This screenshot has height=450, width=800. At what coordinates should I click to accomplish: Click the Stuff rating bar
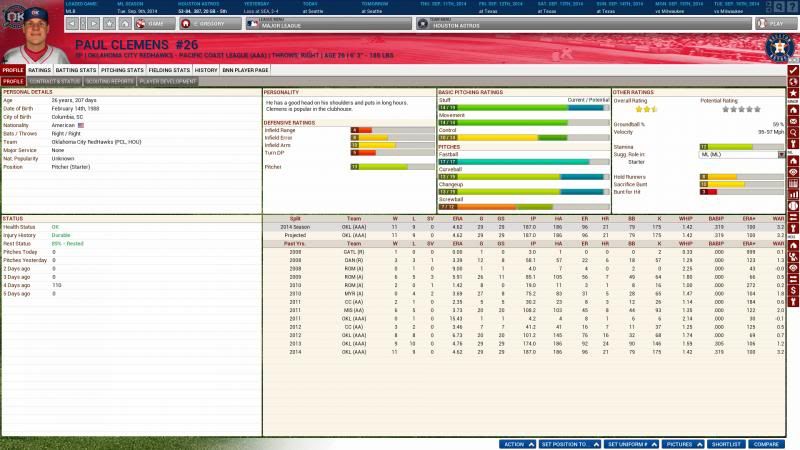tap(524, 108)
